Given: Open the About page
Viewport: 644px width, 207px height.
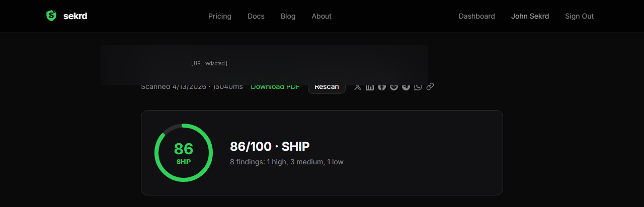Looking at the screenshot, I should click(321, 16).
